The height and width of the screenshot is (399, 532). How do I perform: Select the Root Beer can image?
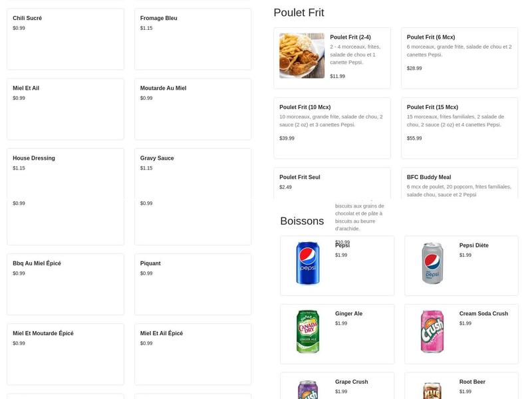coord(432,390)
